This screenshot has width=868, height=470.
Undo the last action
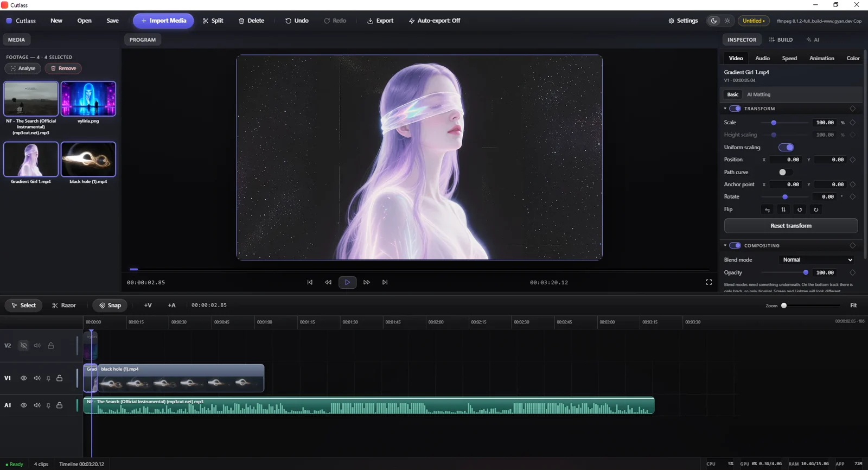(297, 21)
